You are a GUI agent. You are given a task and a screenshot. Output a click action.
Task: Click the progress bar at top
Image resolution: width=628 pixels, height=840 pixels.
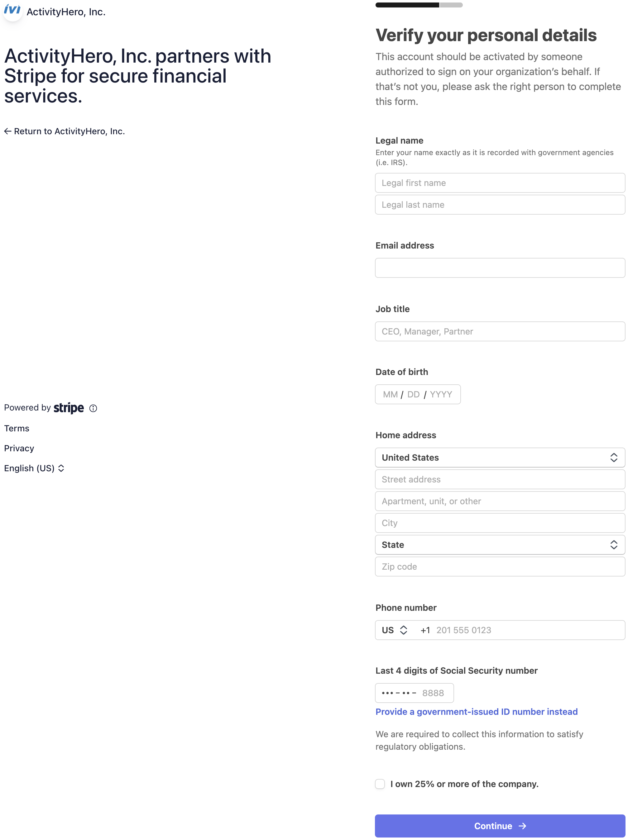[x=419, y=5]
